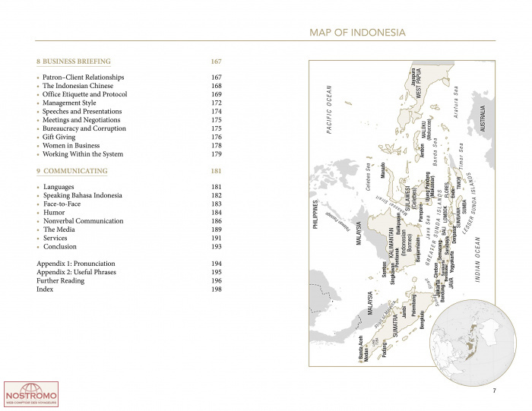Image resolution: width=532 pixels, height=411 pixels.
Task: Select 'Bureaucracy and Corruption' entry
Action: click(84, 128)
